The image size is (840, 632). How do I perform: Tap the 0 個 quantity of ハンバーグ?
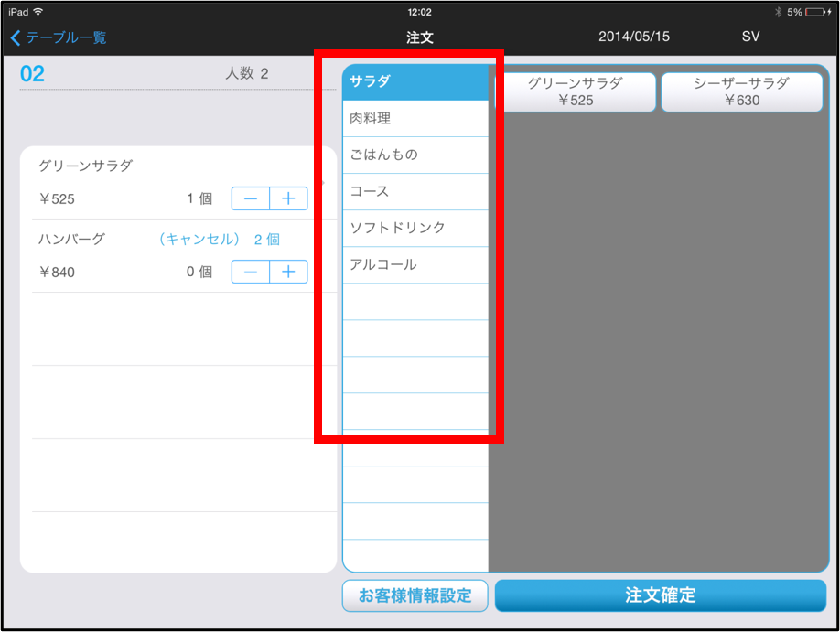point(199,272)
